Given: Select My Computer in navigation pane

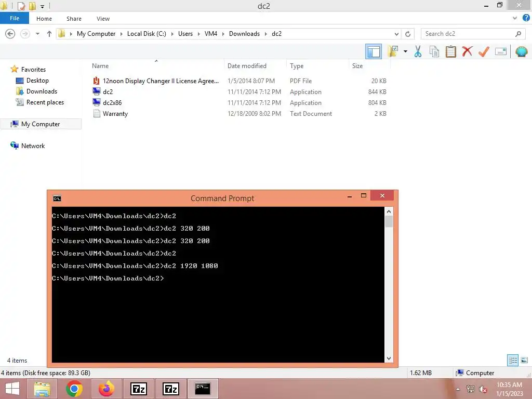Looking at the screenshot, I should click(x=41, y=124).
